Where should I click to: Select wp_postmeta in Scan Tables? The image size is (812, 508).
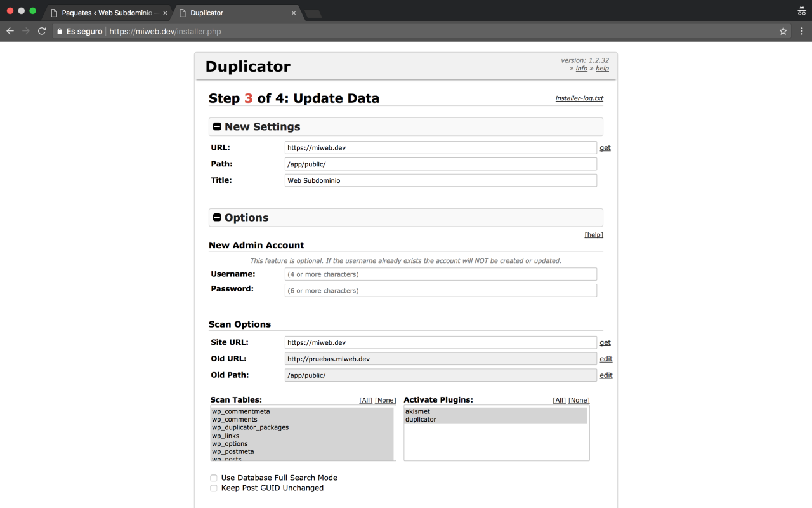coord(302,452)
